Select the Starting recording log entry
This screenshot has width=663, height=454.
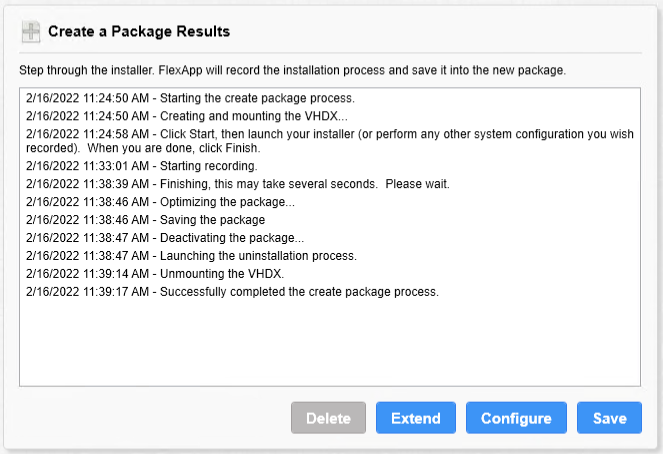142,166
